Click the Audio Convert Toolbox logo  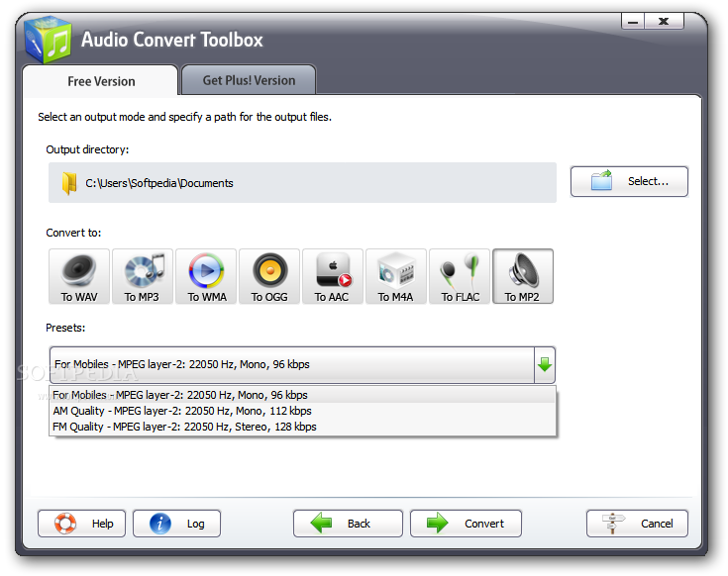[x=49, y=40]
